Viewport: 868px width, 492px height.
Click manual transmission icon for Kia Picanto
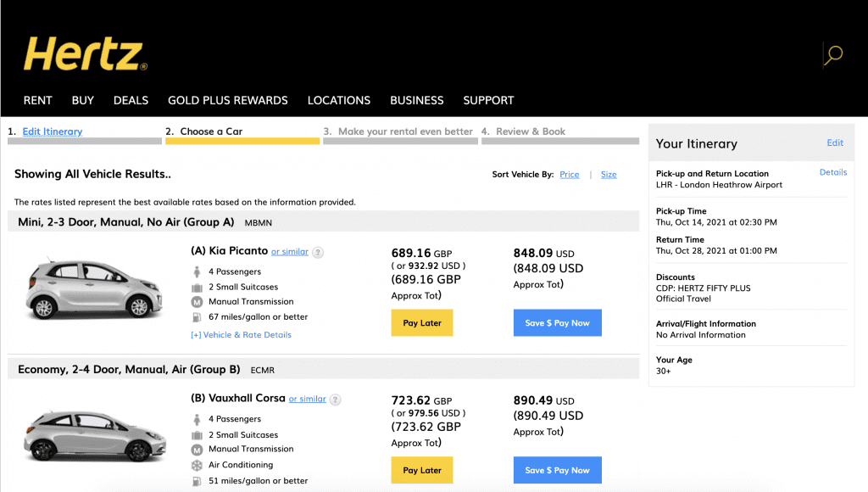(x=197, y=302)
